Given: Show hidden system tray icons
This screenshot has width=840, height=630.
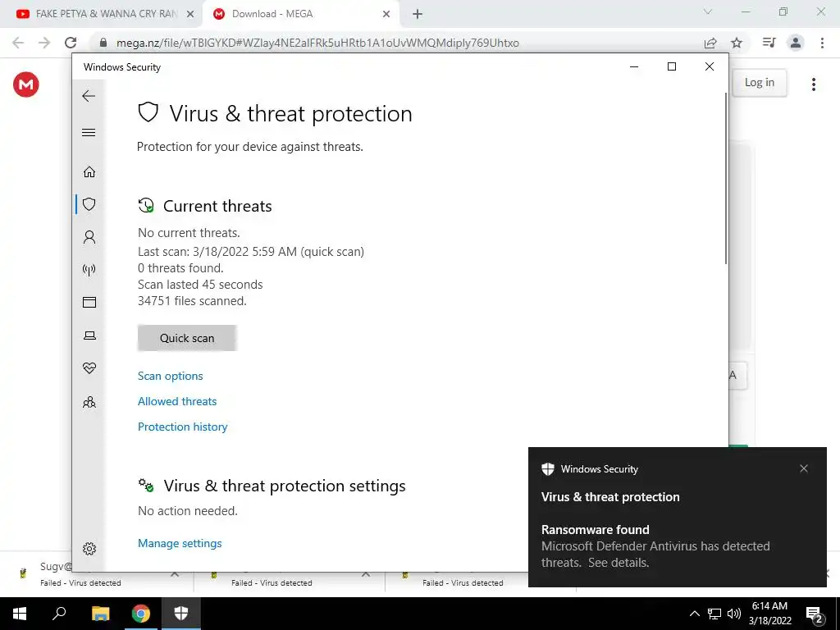Looking at the screenshot, I should tap(694, 614).
